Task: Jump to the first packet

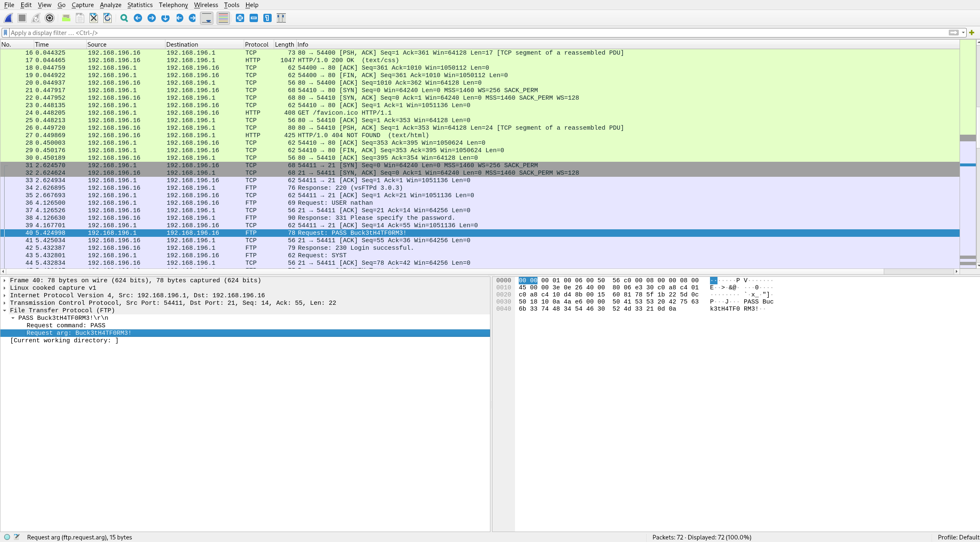Action: pyautogui.click(x=180, y=18)
